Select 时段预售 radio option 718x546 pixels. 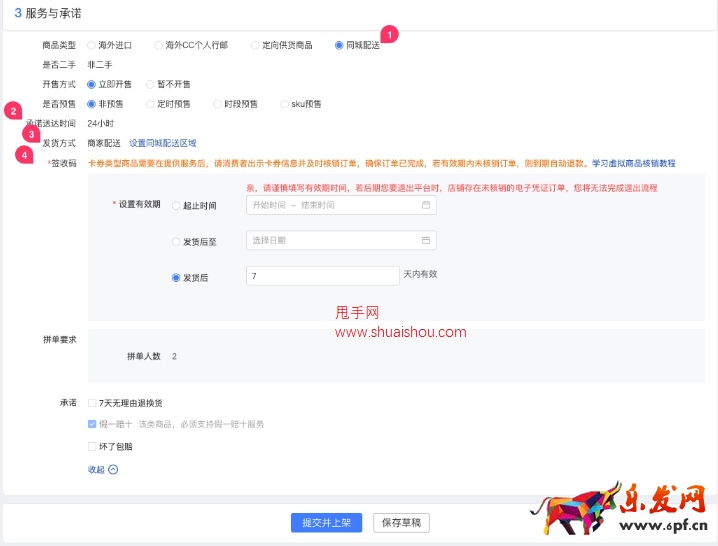tap(217, 104)
